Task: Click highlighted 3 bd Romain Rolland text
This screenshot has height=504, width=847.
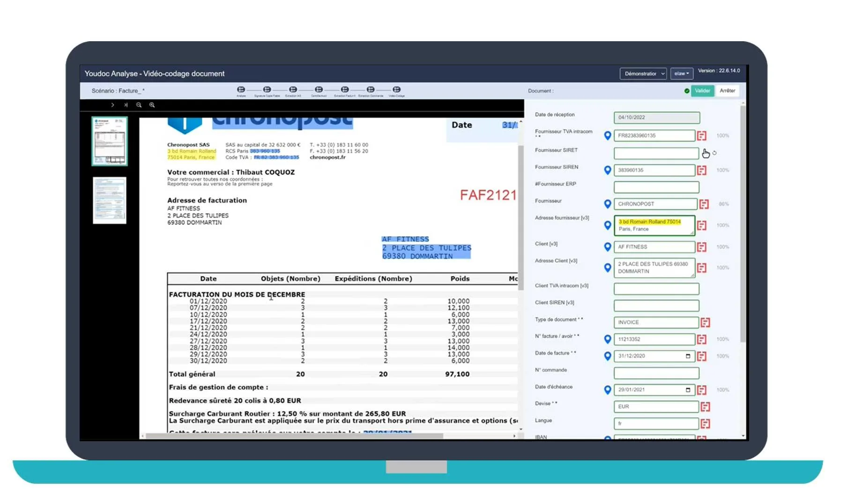Action: click(x=192, y=151)
